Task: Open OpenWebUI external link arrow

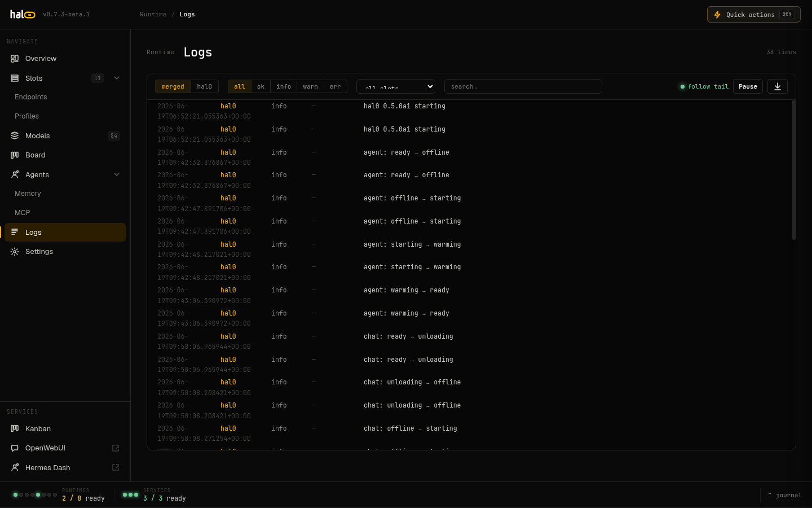Action: pyautogui.click(x=116, y=448)
